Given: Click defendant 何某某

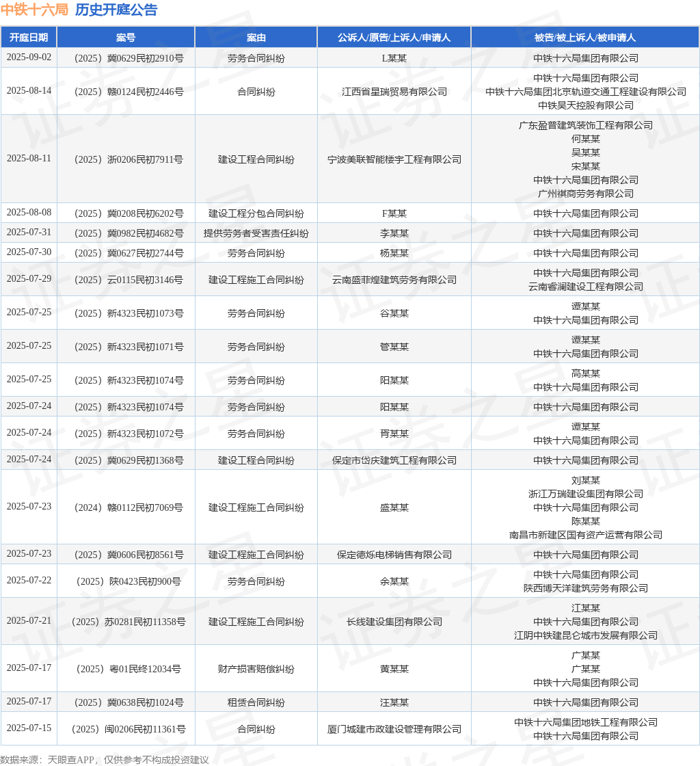Looking at the screenshot, I should click(586, 140).
